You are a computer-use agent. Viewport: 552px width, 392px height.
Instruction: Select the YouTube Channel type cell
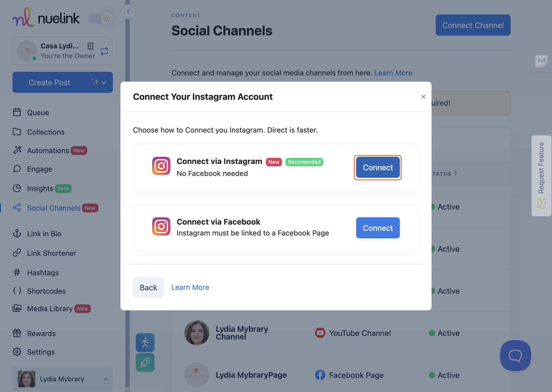pyautogui.click(x=353, y=333)
